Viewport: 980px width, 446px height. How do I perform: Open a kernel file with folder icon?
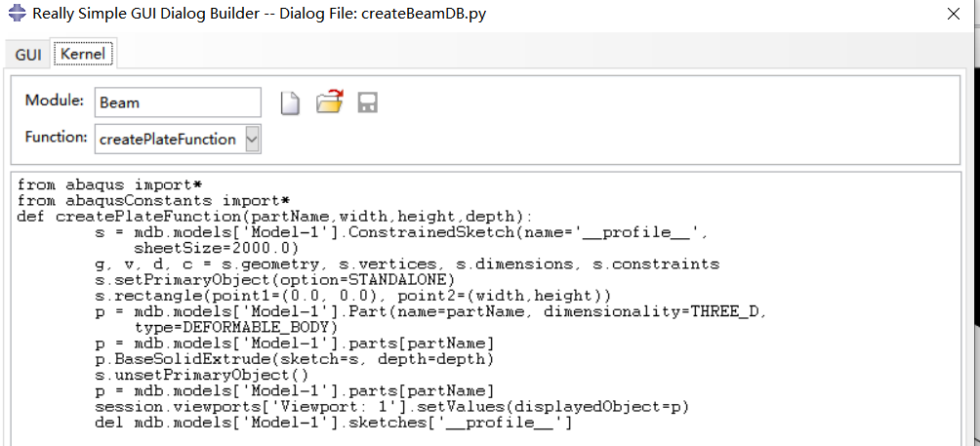point(330,102)
